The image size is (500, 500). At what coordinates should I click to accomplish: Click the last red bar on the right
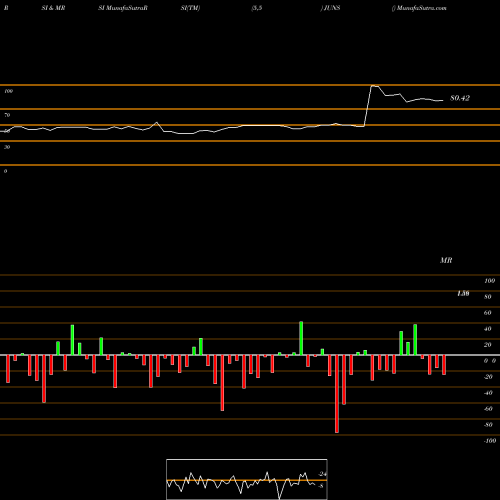(444, 365)
